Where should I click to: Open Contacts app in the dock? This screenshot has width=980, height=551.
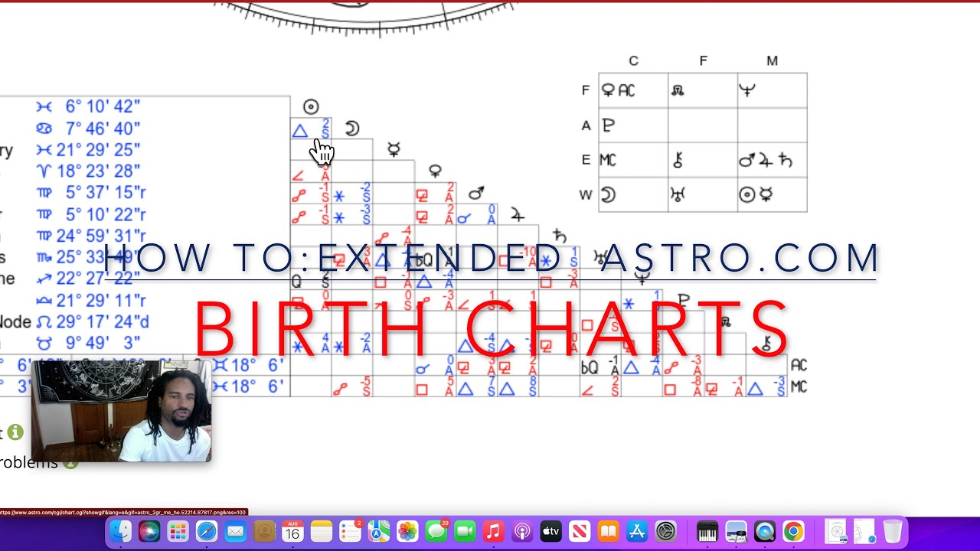(x=264, y=531)
